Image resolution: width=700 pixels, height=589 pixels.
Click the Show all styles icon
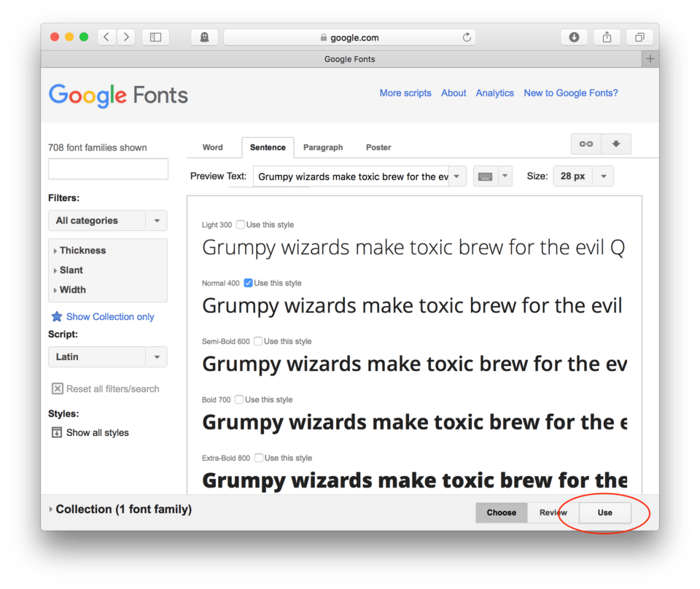click(x=57, y=432)
